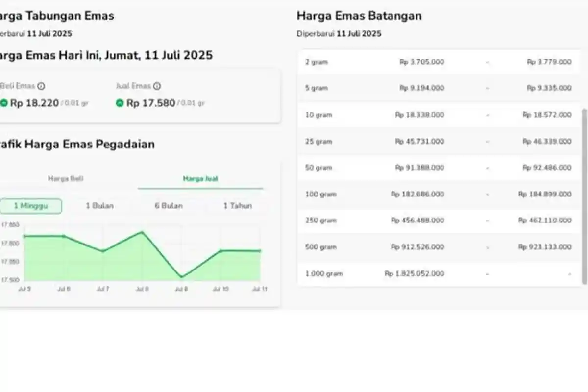
Task: Click the Jul 9 low point on chart
Action: tap(181, 277)
